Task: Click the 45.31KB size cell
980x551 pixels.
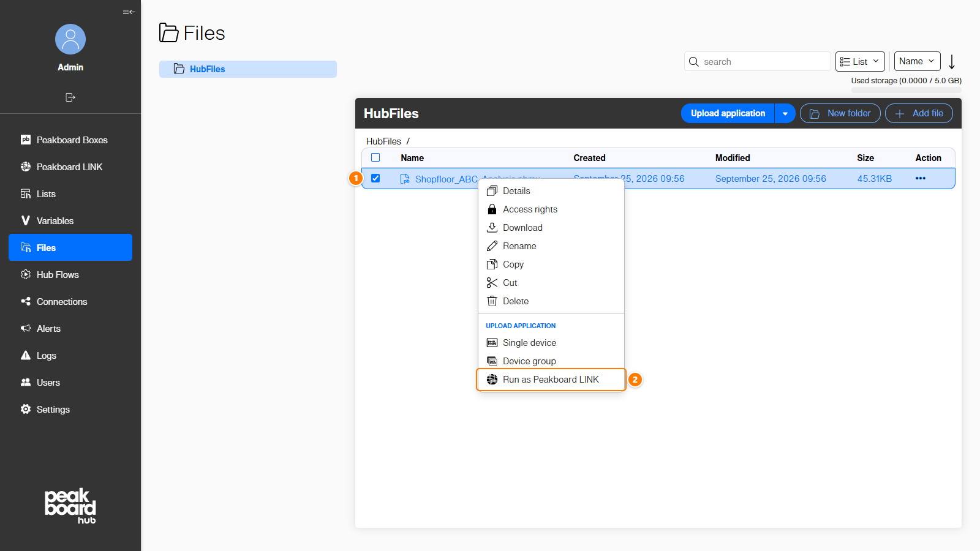Action: [x=875, y=179]
